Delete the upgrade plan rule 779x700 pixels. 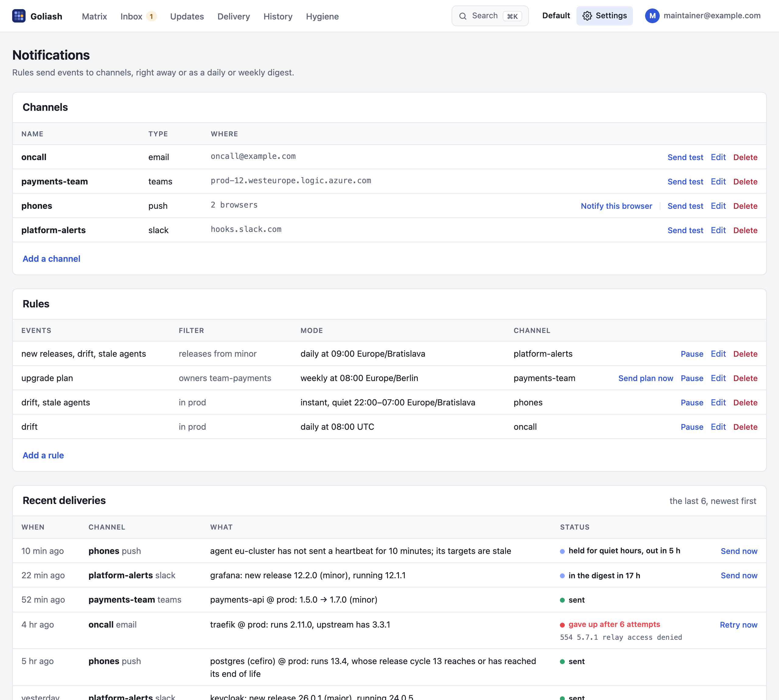point(745,378)
